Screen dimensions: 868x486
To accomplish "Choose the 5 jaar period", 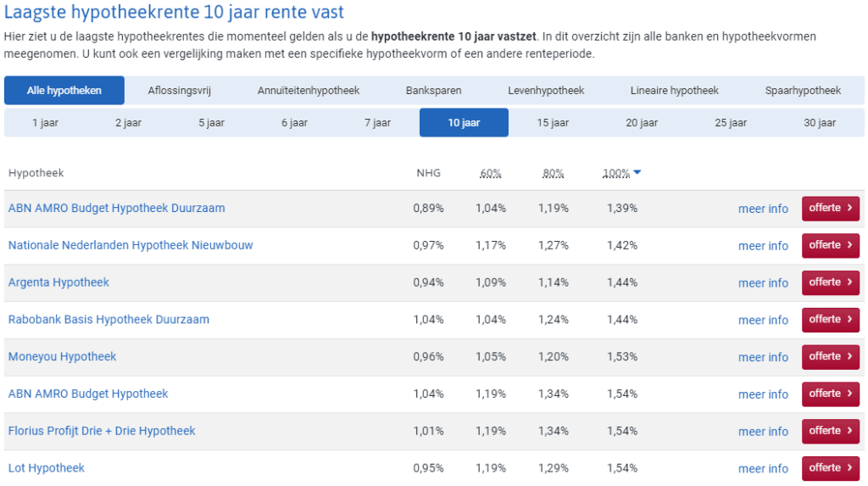I will 211,122.
